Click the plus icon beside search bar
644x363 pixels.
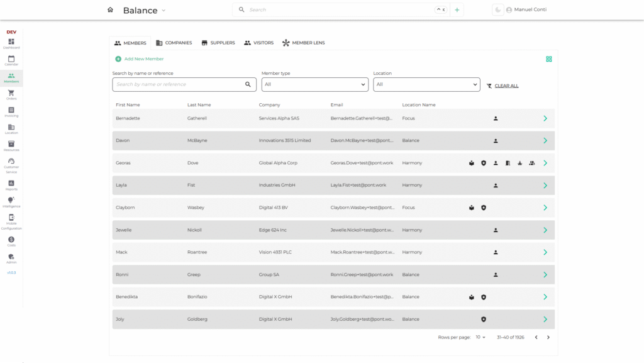coord(457,10)
